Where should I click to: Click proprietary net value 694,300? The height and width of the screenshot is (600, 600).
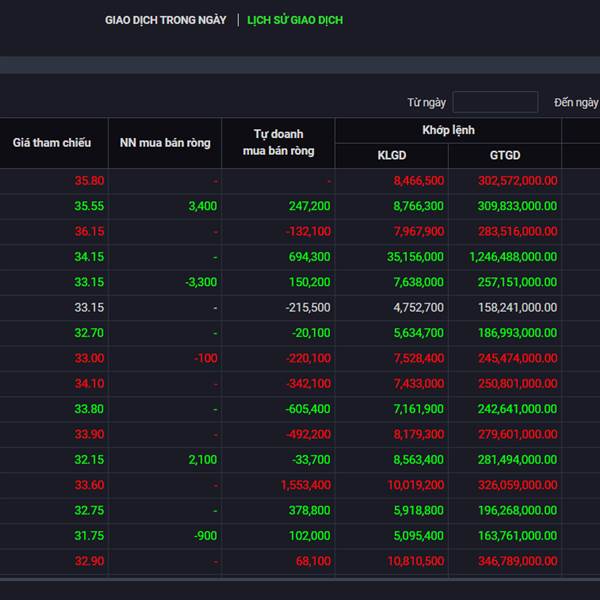(x=310, y=256)
